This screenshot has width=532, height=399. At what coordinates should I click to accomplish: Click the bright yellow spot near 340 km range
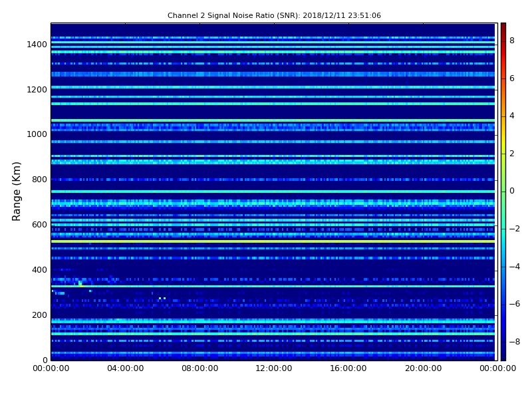tap(80, 285)
